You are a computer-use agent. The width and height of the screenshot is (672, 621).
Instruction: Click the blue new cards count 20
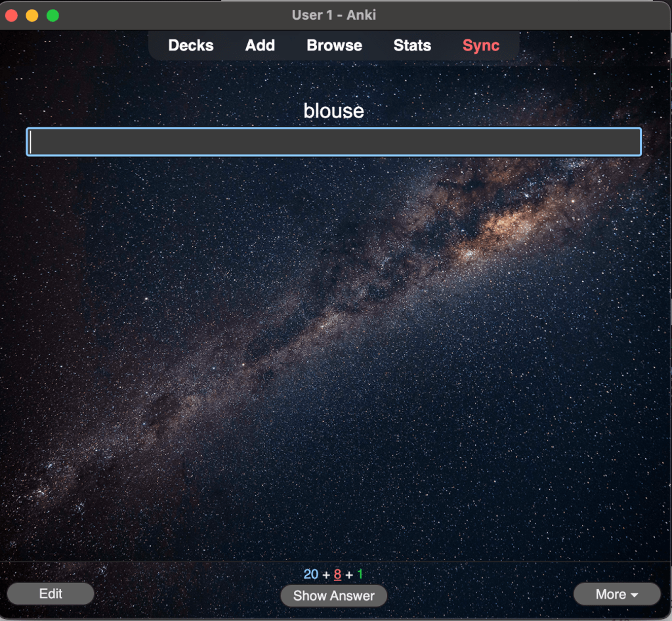[x=311, y=575]
